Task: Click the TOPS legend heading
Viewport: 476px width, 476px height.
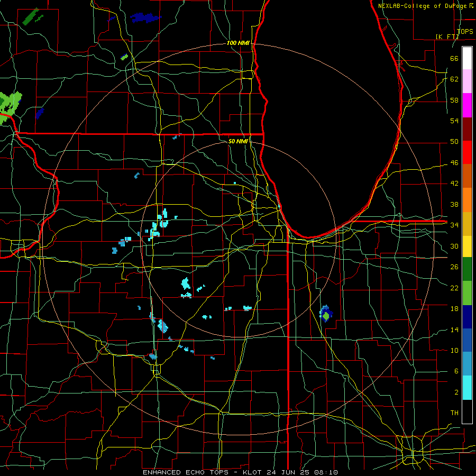Action: click(465, 31)
